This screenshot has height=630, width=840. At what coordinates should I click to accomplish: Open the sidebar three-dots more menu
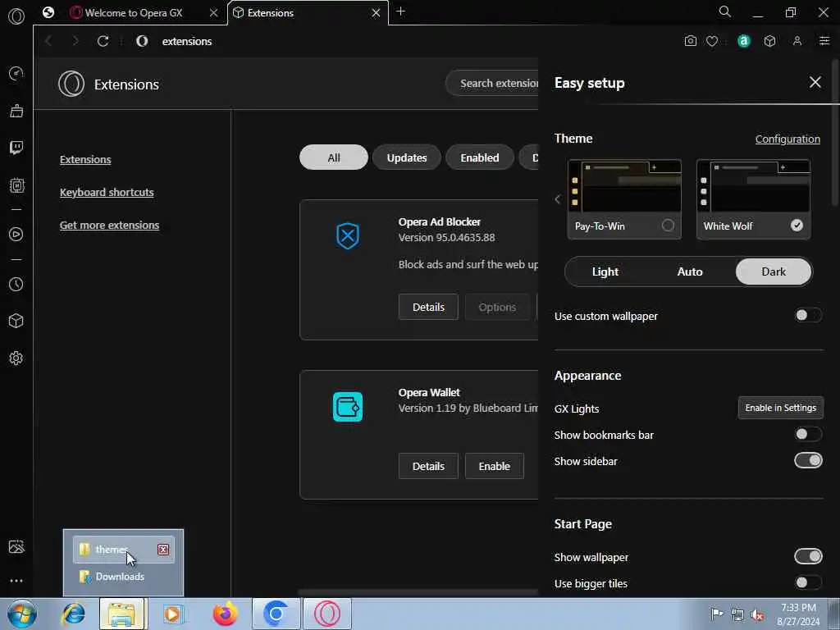pyautogui.click(x=16, y=581)
